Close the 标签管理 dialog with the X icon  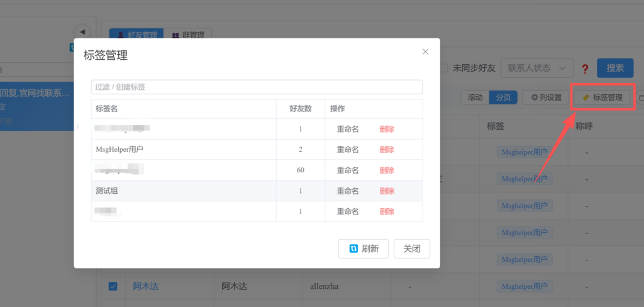click(425, 52)
